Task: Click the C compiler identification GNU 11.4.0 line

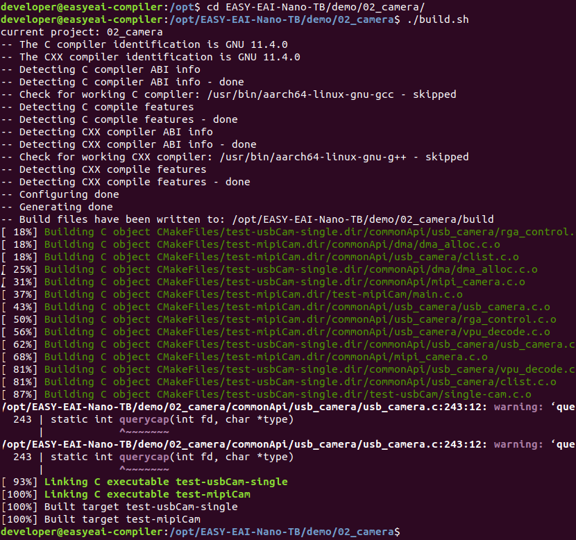Action: (x=144, y=45)
